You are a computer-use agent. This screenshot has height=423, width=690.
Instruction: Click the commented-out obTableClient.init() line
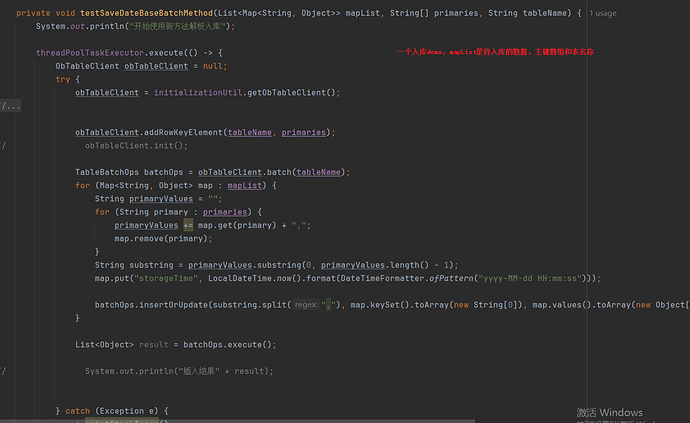click(x=136, y=146)
